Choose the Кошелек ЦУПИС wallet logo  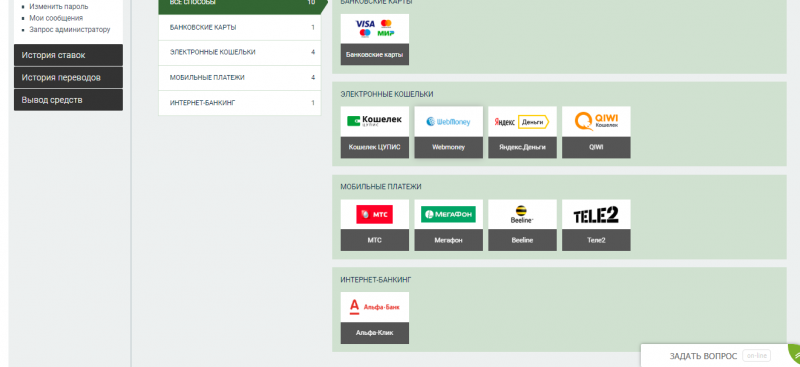pyautogui.click(x=374, y=121)
